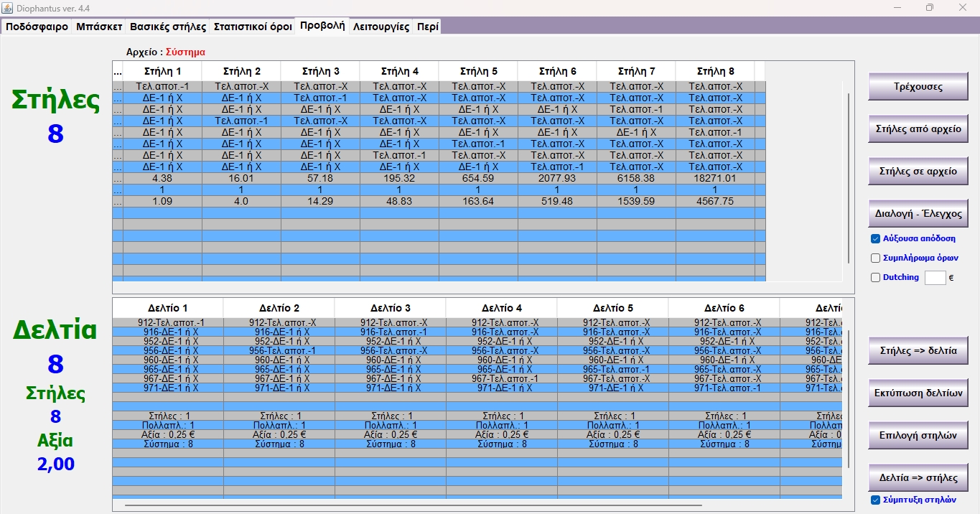Select the 654.59 odds cell

(x=478, y=178)
